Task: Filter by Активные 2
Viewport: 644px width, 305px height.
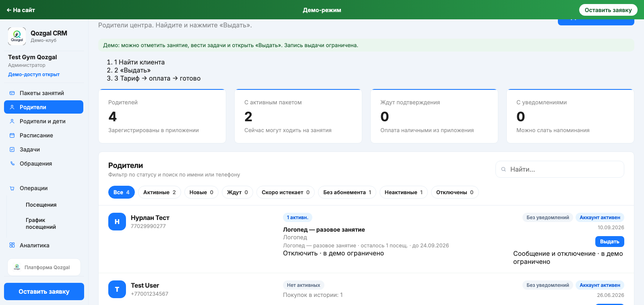Action: pos(159,192)
